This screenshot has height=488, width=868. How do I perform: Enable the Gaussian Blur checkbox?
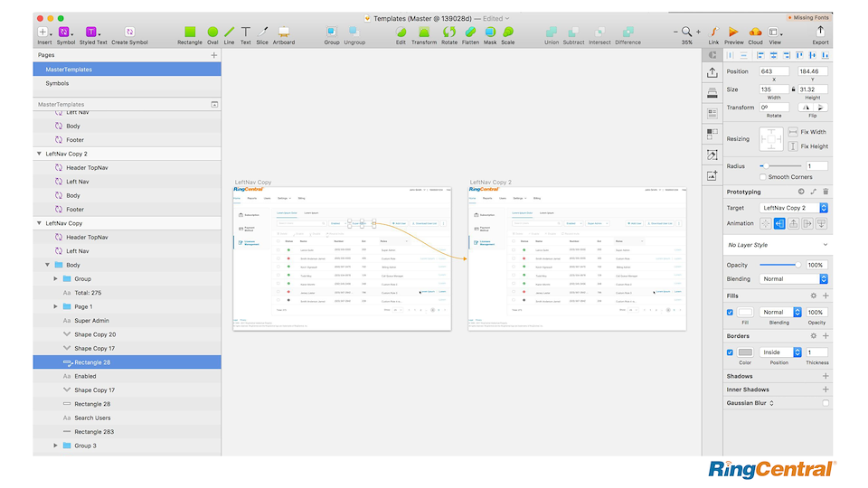826,403
